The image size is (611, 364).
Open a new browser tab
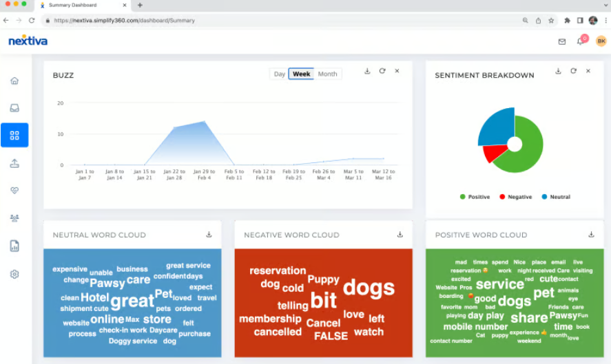coord(140,5)
